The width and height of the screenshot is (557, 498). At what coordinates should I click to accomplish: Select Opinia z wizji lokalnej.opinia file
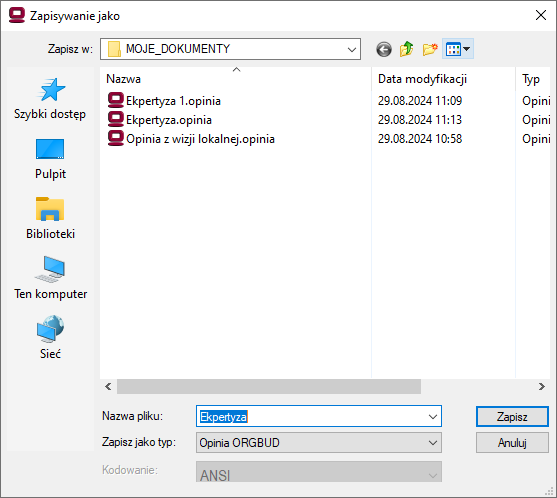click(191, 139)
